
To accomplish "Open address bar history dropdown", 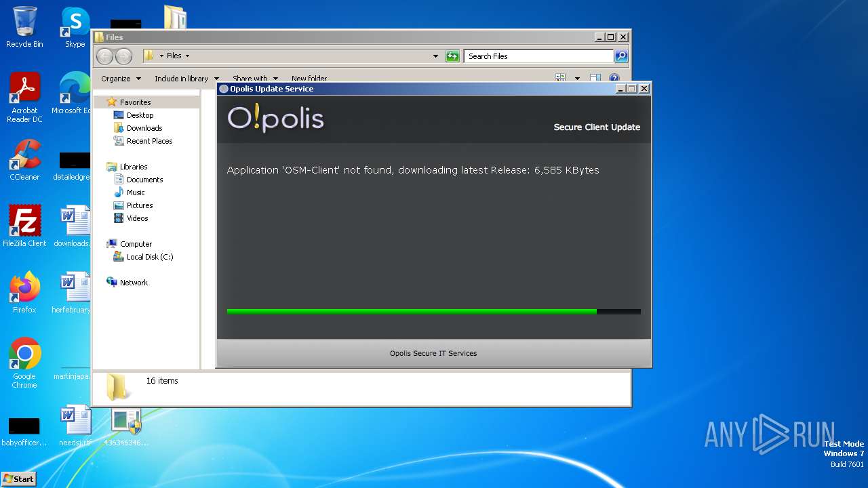I will (435, 56).
